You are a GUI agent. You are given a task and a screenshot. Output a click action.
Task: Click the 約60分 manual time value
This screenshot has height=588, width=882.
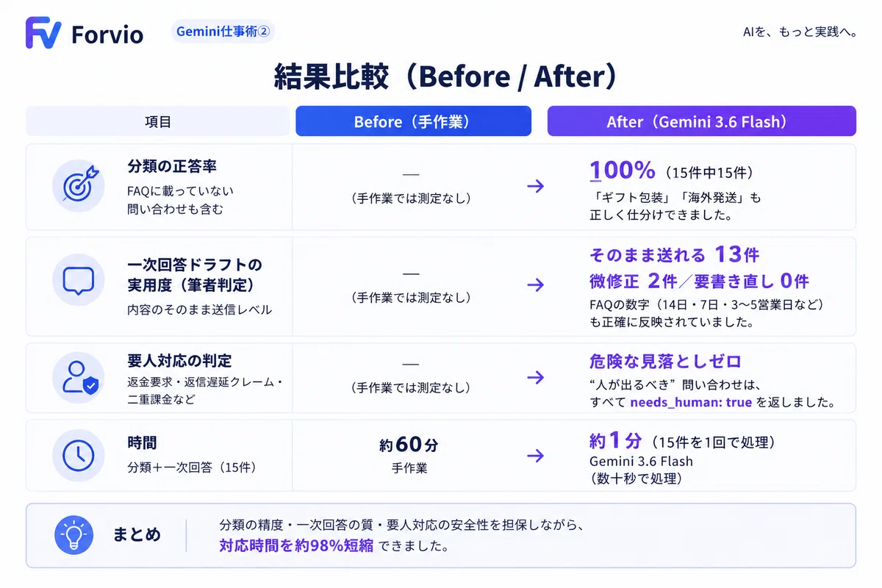pos(409,445)
